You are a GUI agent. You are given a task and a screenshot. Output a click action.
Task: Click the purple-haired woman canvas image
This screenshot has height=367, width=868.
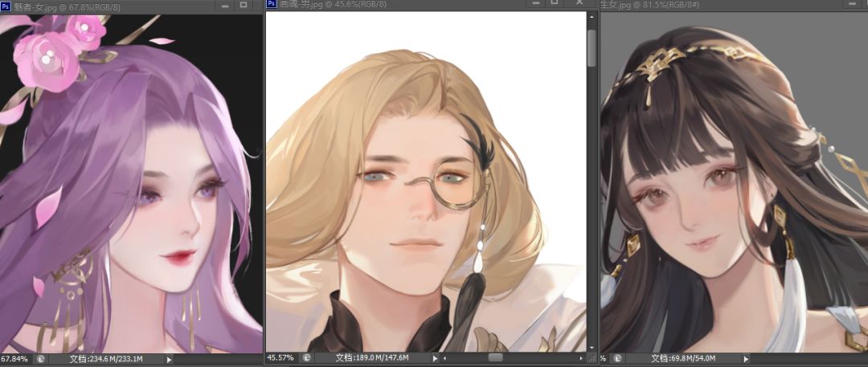click(x=131, y=184)
